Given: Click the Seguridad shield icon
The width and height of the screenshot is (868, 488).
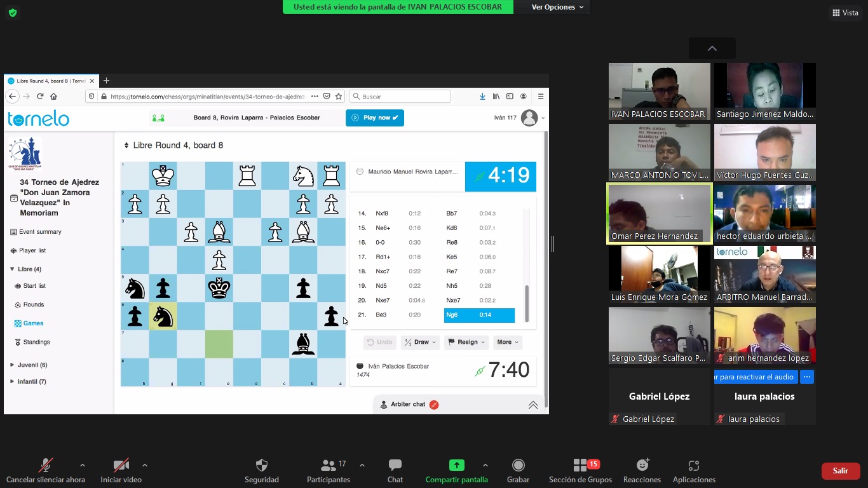Looking at the screenshot, I should [261, 466].
